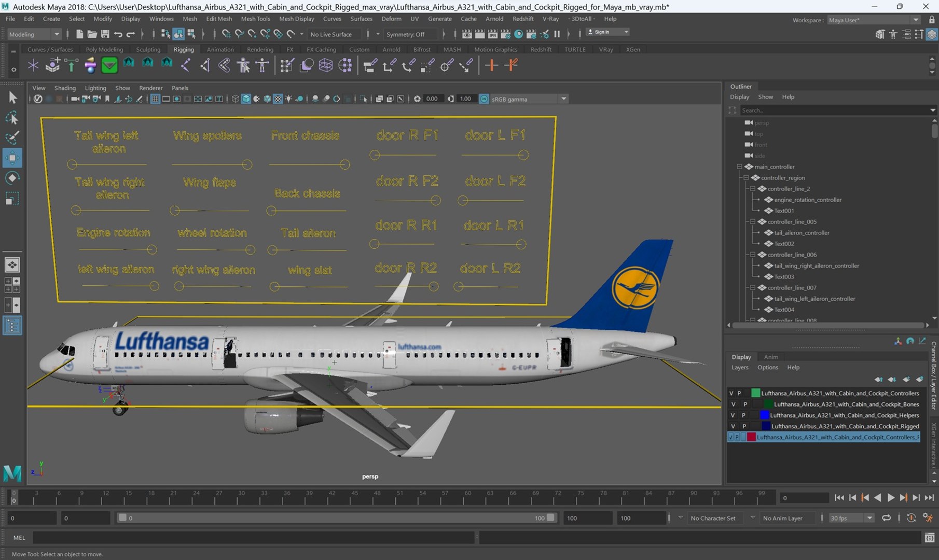The height and width of the screenshot is (560, 939).
Task: Open the Modeling menu set dropdown
Action: [x=34, y=34]
